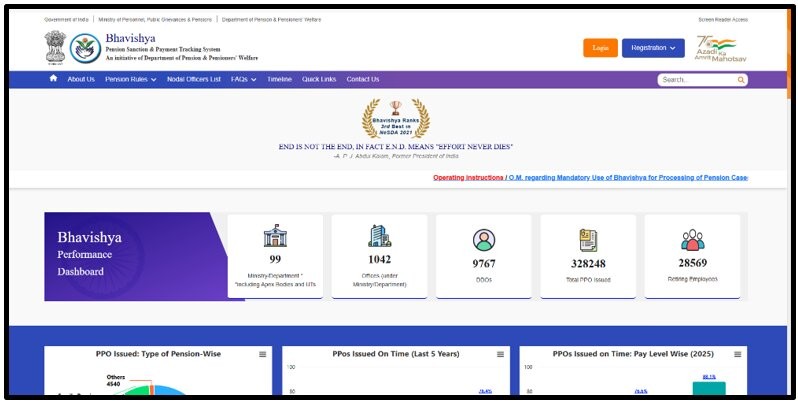Click the 328248 Total PPO Issued count

588,264
